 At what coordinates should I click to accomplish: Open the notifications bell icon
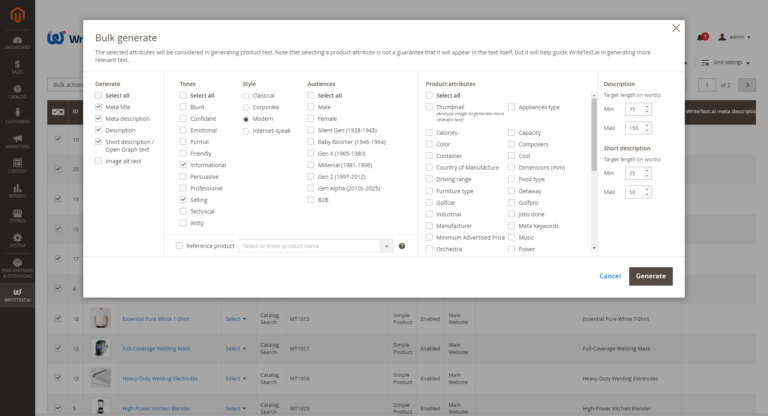702,37
